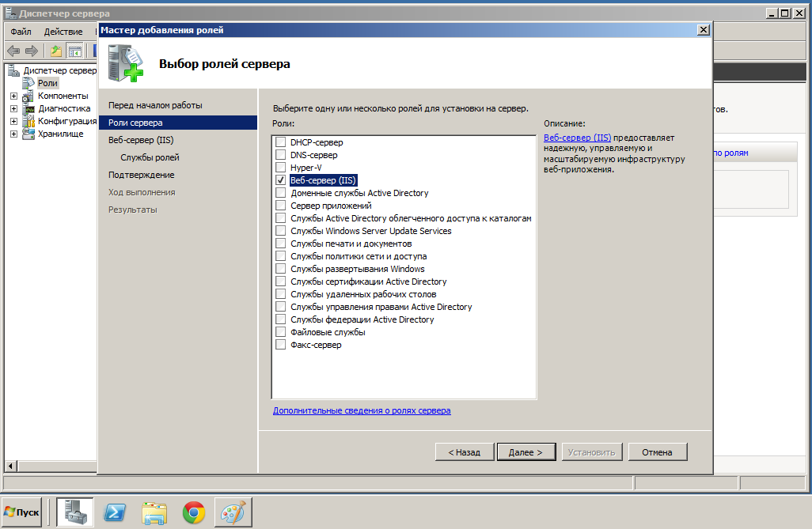Click the Back arrow in the toolbar
This screenshot has height=529, width=812.
point(13,51)
